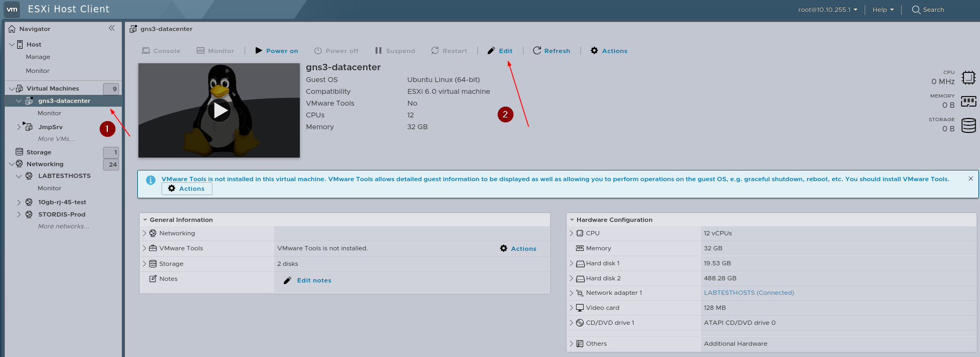The height and width of the screenshot is (357, 980).
Task: Expand the Hard disk 2 row
Action: click(x=571, y=278)
